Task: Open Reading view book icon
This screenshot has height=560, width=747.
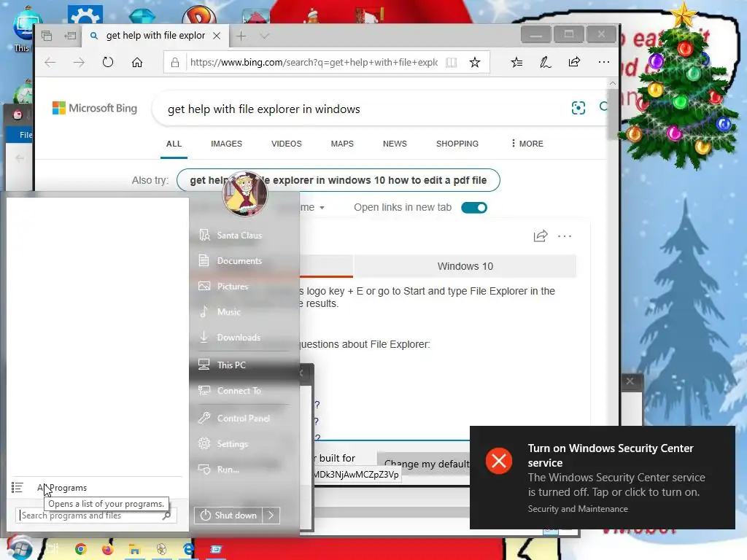Action: coord(451,63)
